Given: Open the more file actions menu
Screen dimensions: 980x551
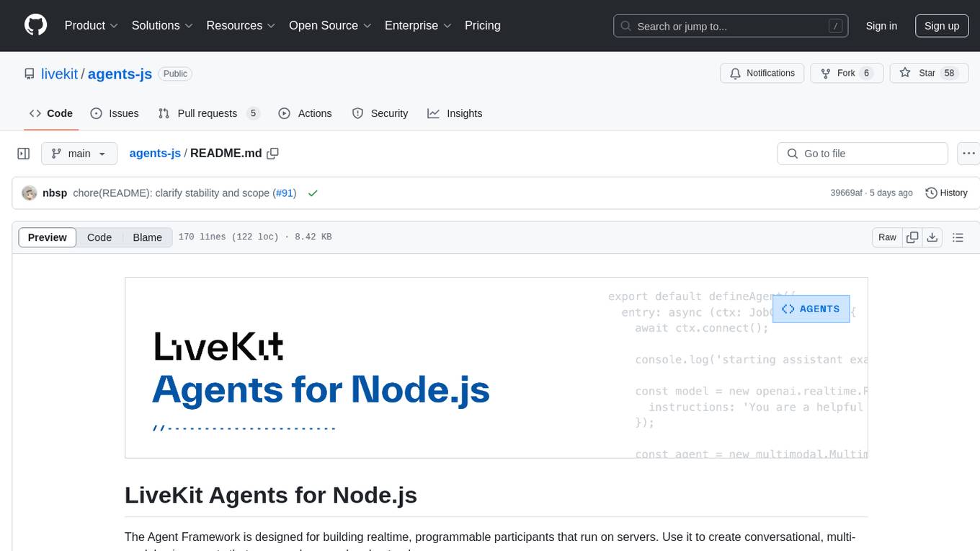Looking at the screenshot, I should click(x=969, y=154).
